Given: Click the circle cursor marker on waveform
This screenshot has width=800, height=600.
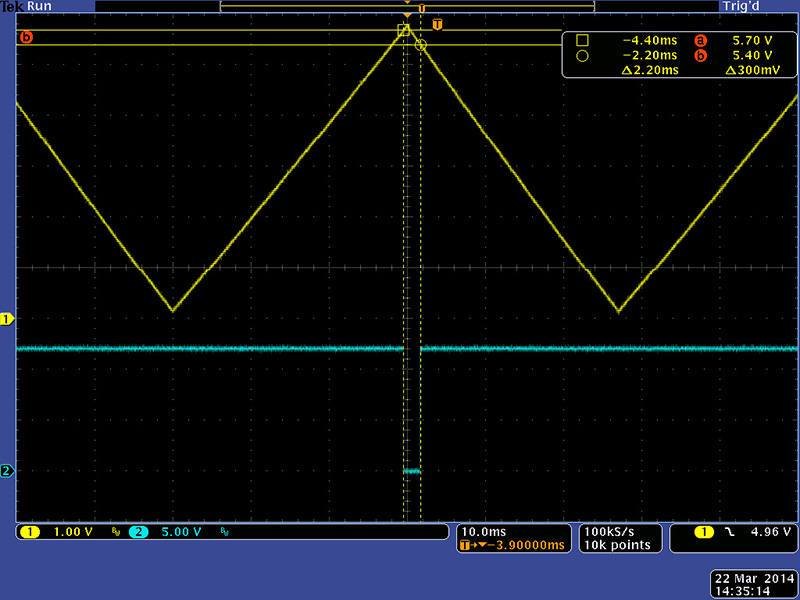Looking at the screenshot, I should pos(420,45).
